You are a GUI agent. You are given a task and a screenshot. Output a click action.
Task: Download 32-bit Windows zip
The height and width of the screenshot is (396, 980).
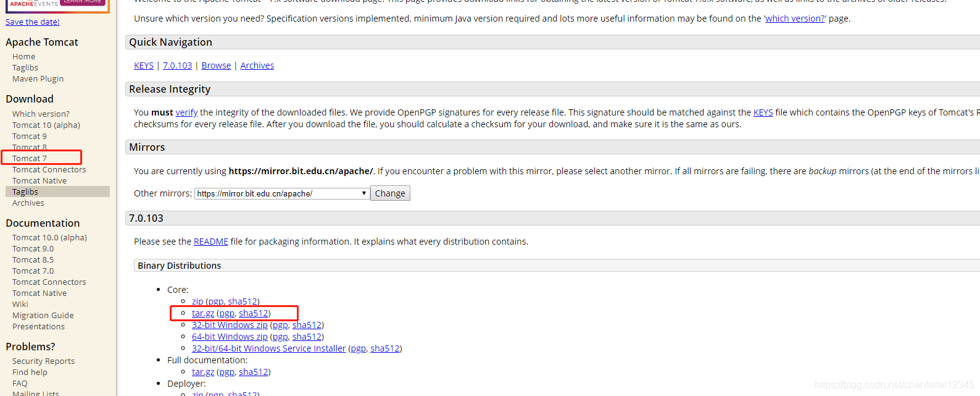(230, 325)
